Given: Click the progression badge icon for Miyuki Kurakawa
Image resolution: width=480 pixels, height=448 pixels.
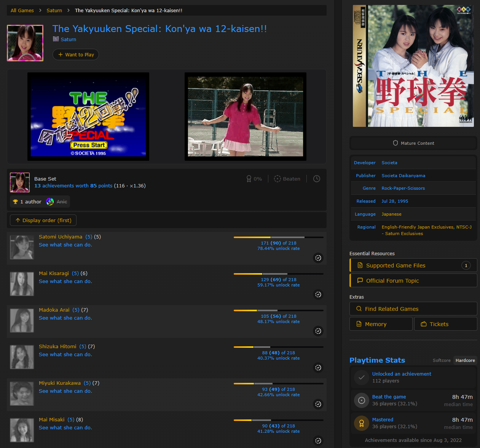Looking at the screenshot, I should (x=318, y=404).
